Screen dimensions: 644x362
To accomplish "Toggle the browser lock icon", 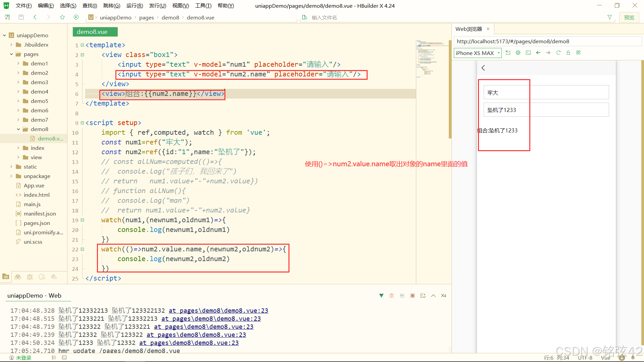I will 568,53.
